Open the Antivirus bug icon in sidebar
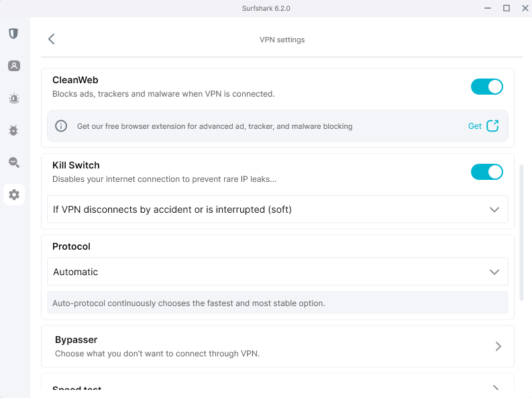The width and height of the screenshot is (532, 398). (x=13, y=130)
